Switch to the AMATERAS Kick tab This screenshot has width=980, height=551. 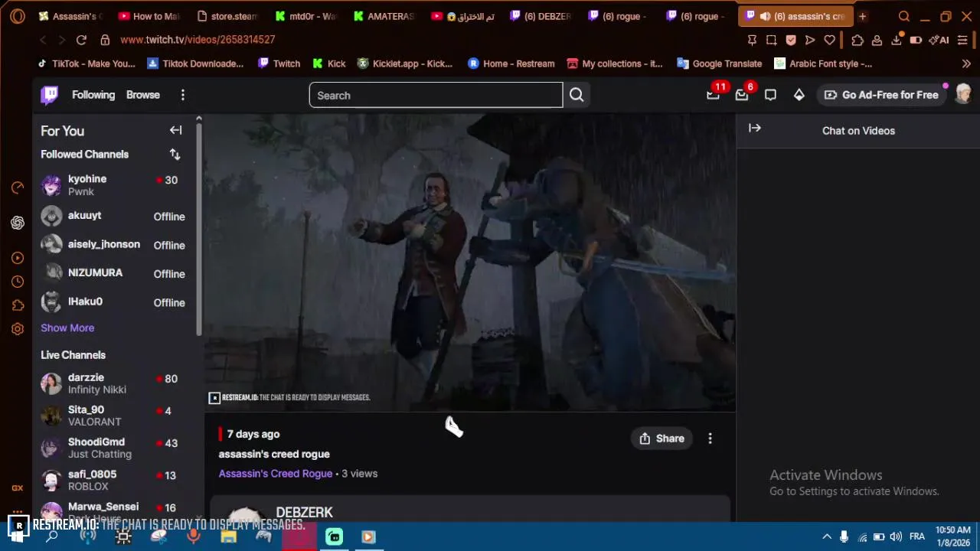coord(384,16)
